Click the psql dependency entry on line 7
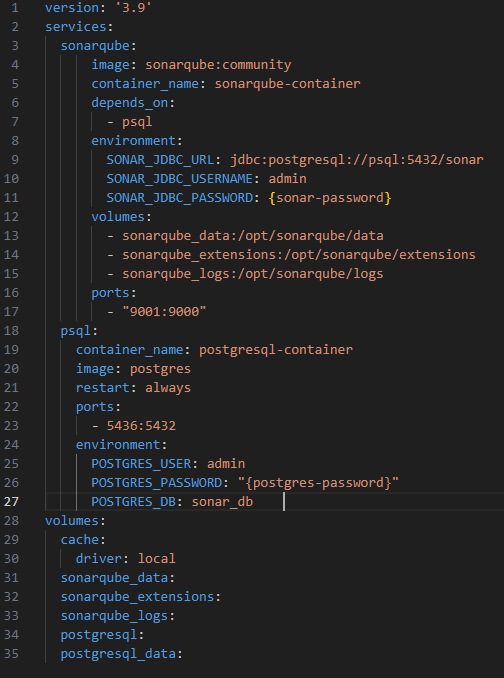Image resolution: width=504 pixels, height=678 pixels. coord(137,122)
